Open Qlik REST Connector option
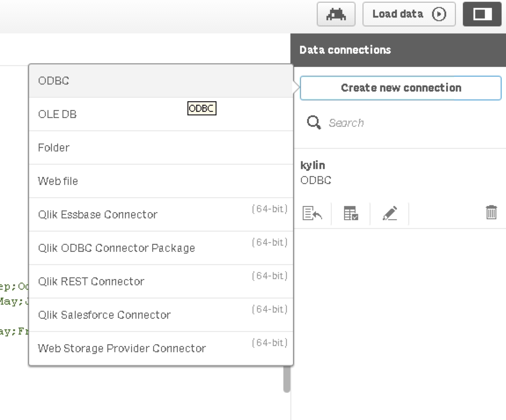Image resolution: width=506 pixels, height=420 pixels. click(161, 281)
